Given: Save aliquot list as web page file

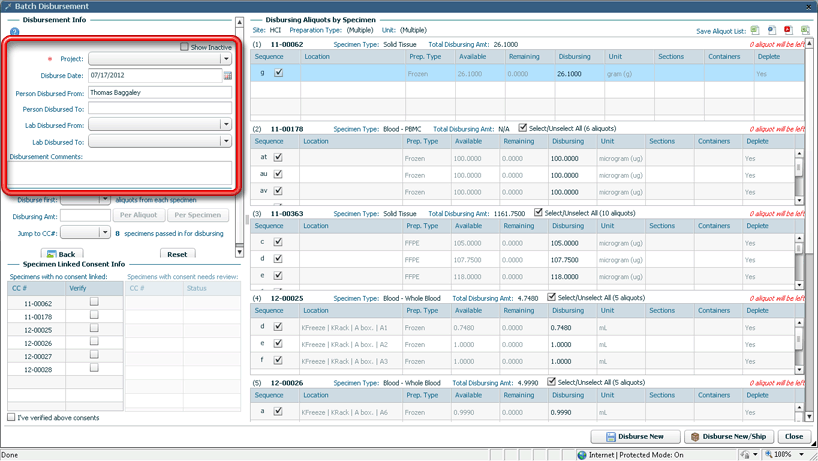Looking at the screenshot, I should click(772, 30).
